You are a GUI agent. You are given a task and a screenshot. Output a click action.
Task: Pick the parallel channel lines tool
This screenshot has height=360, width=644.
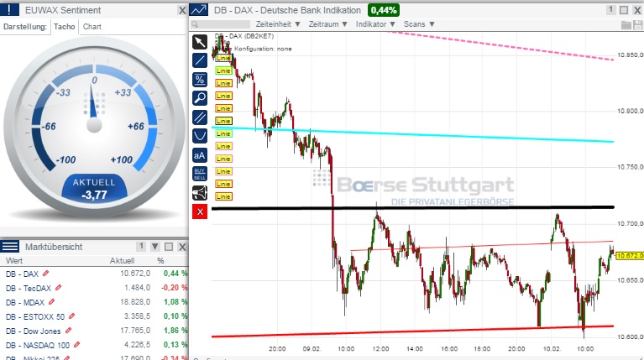tap(200, 117)
